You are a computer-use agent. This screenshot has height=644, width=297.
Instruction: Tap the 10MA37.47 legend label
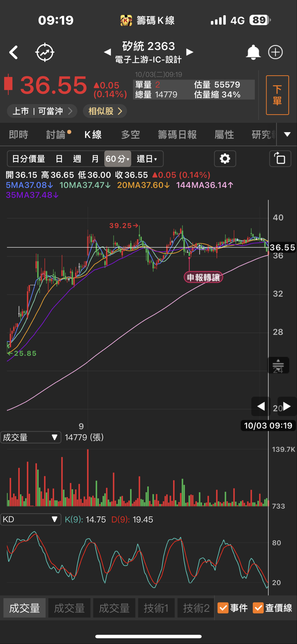(x=85, y=185)
